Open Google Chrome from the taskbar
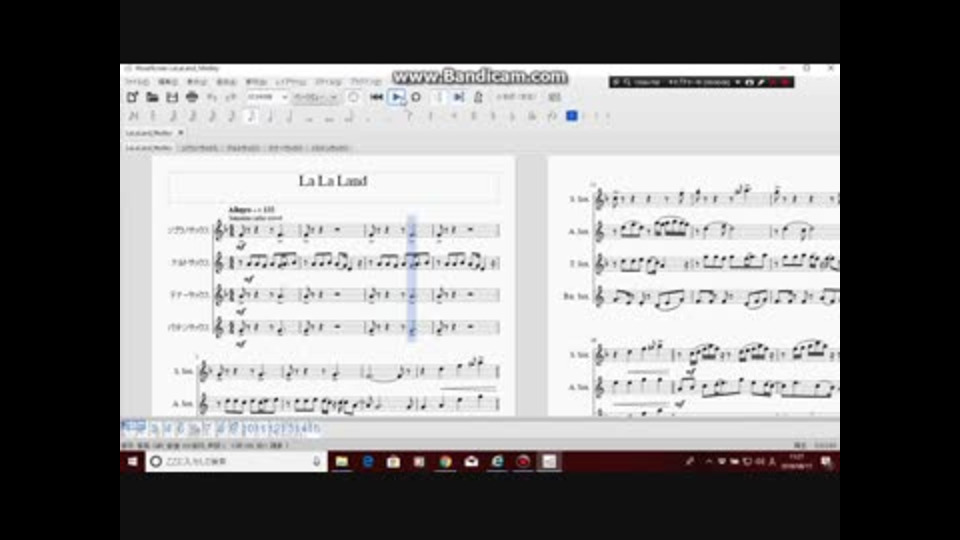The height and width of the screenshot is (540, 960). pos(445,462)
